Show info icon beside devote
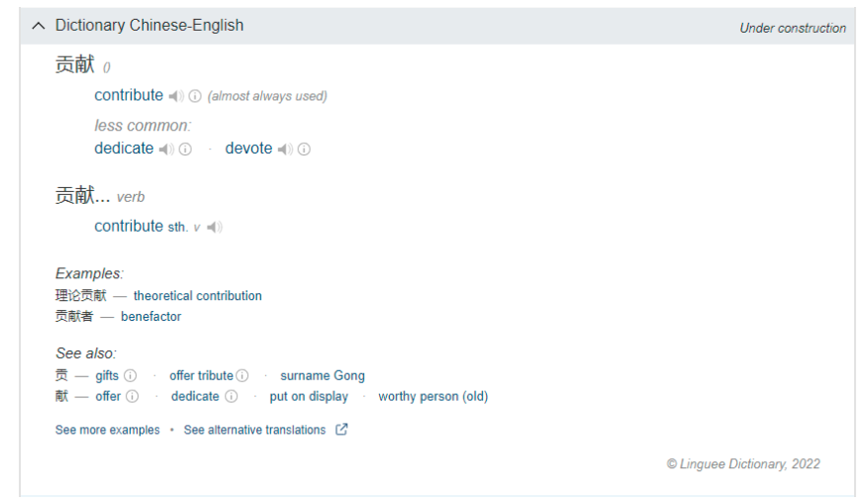 304,150
